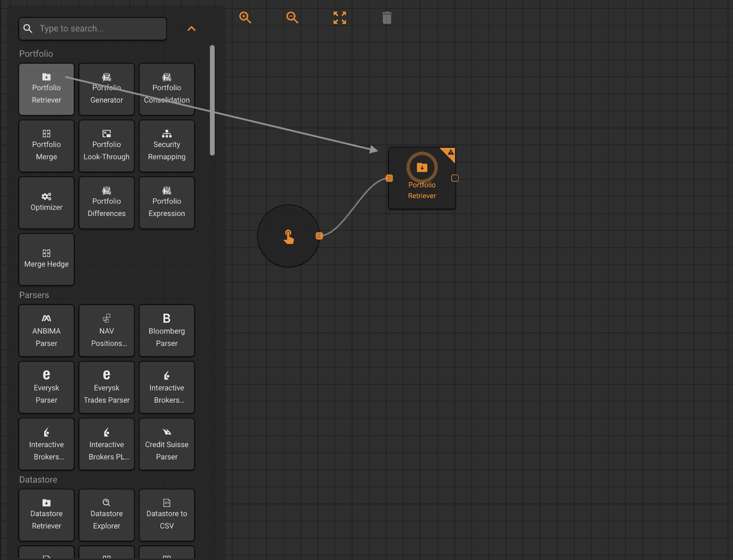The width and height of the screenshot is (733, 560).
Task: Select the Datastore to CSV block
Action: coord(167,515)
